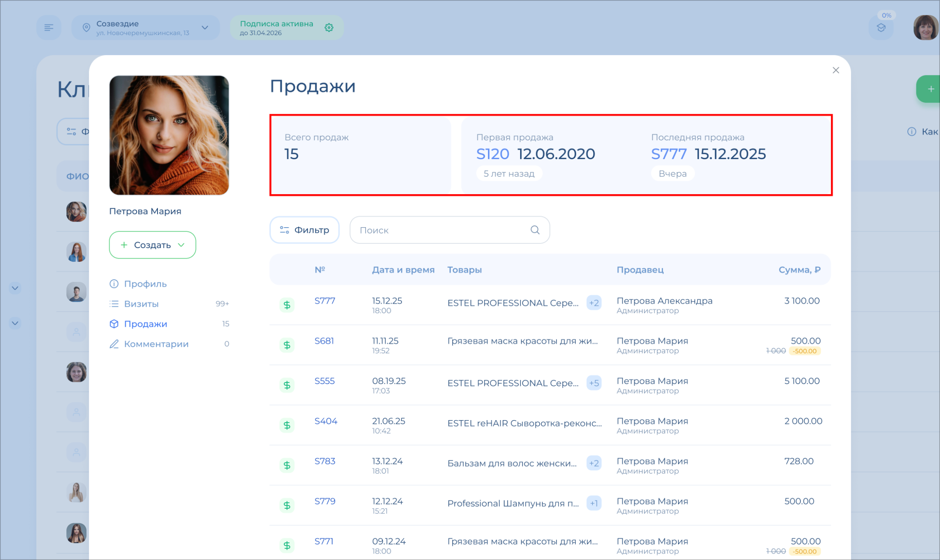
Task: Expand the Созвездие location dropdown
Action: [205, 28]
